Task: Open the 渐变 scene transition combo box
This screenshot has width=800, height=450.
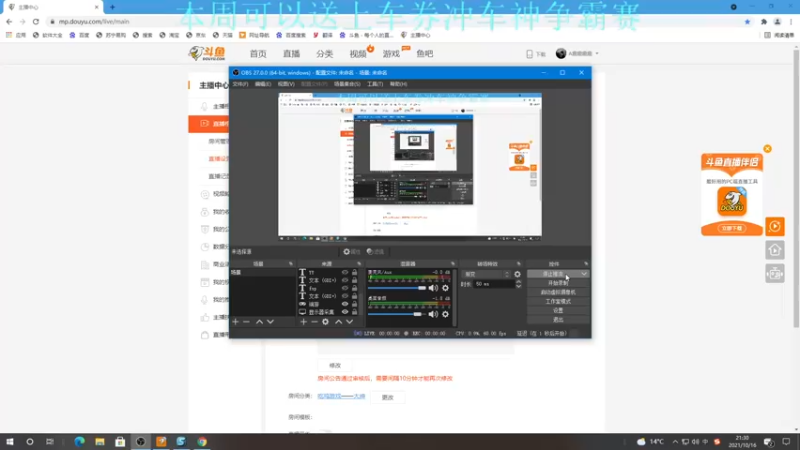Action: click(x=486, y=274)
